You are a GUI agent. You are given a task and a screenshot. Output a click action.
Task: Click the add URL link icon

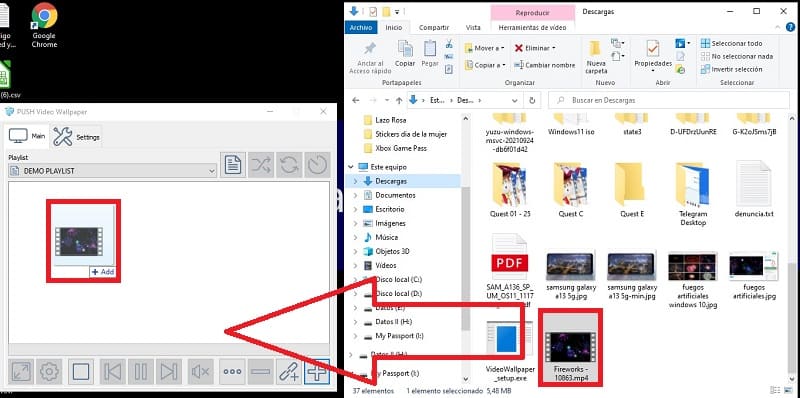point(289,372)
